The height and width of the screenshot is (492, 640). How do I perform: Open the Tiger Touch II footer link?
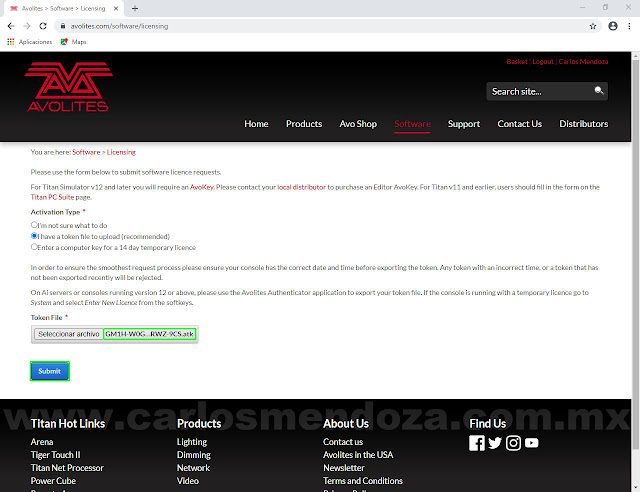click(56, 455)
